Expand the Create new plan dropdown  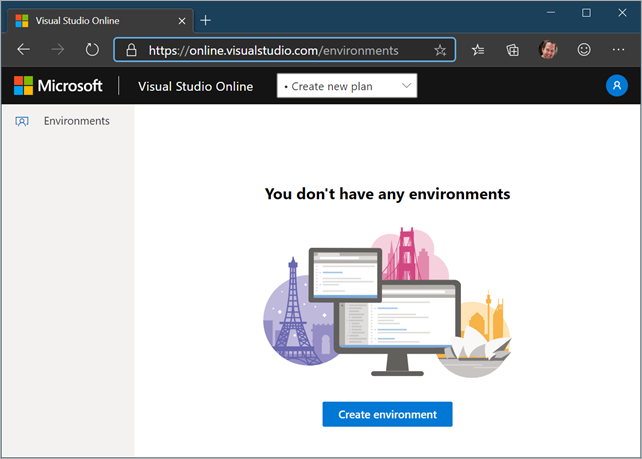[347, 86]
